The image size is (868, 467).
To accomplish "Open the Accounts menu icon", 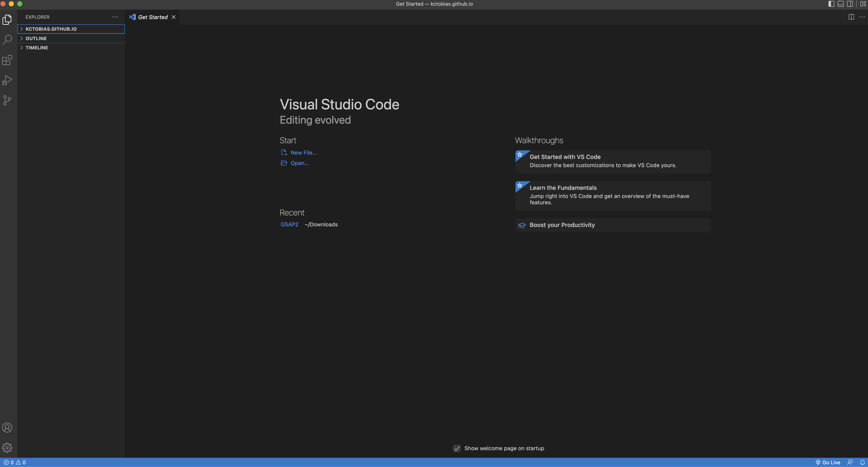I will pos(7,428).
